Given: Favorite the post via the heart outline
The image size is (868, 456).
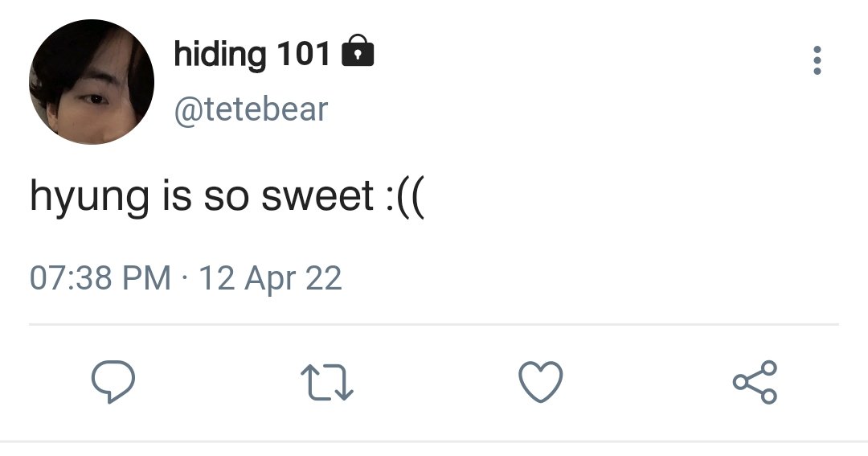Looking at the screenshot, I should tap(540, 382).
